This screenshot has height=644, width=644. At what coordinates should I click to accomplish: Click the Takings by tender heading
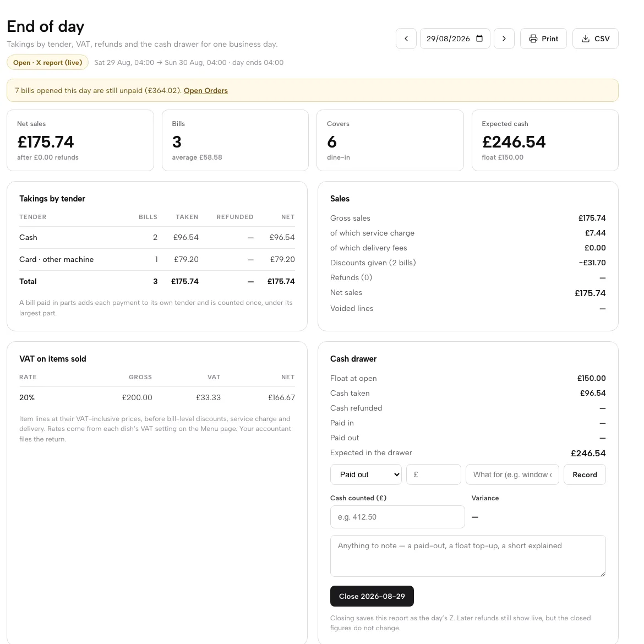point(52,199)
